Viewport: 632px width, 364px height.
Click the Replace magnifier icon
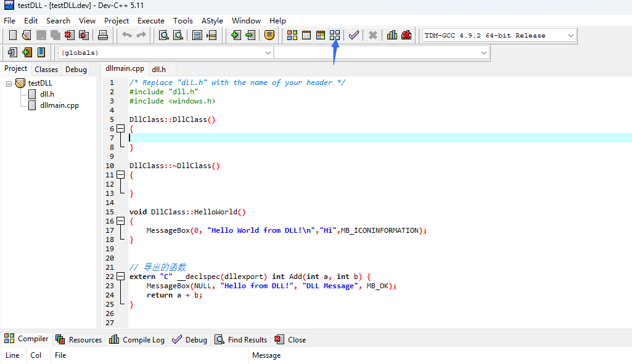(x=178, y=36)
